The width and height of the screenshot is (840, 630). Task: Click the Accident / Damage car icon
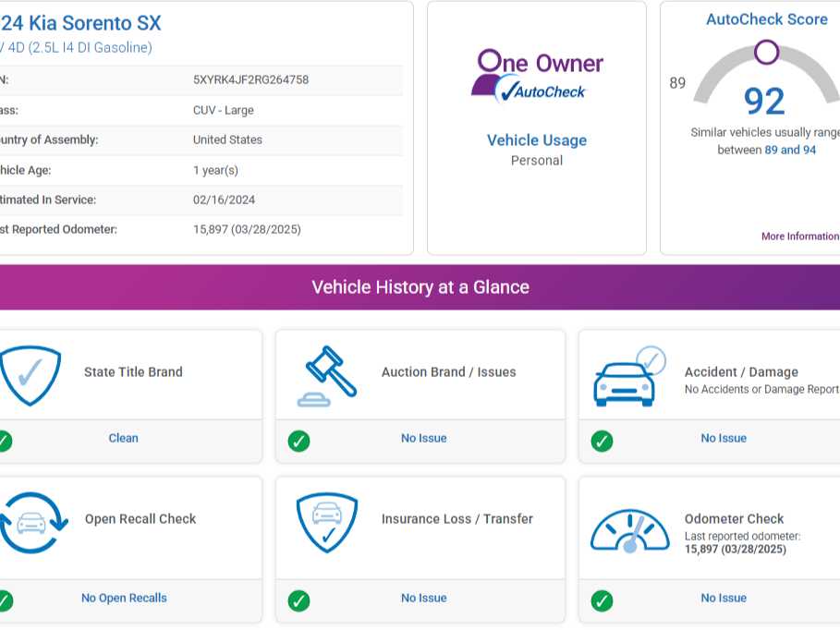[629, 377]
